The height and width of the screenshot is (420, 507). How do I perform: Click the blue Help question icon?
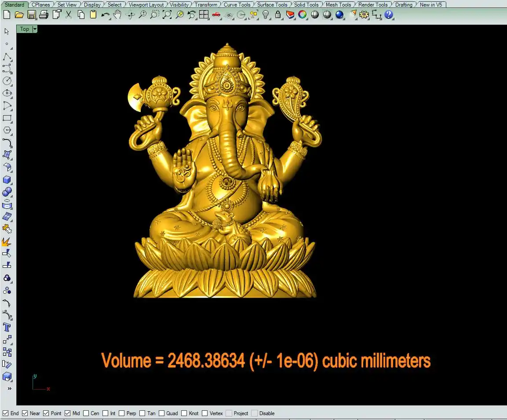pos(389,15)
